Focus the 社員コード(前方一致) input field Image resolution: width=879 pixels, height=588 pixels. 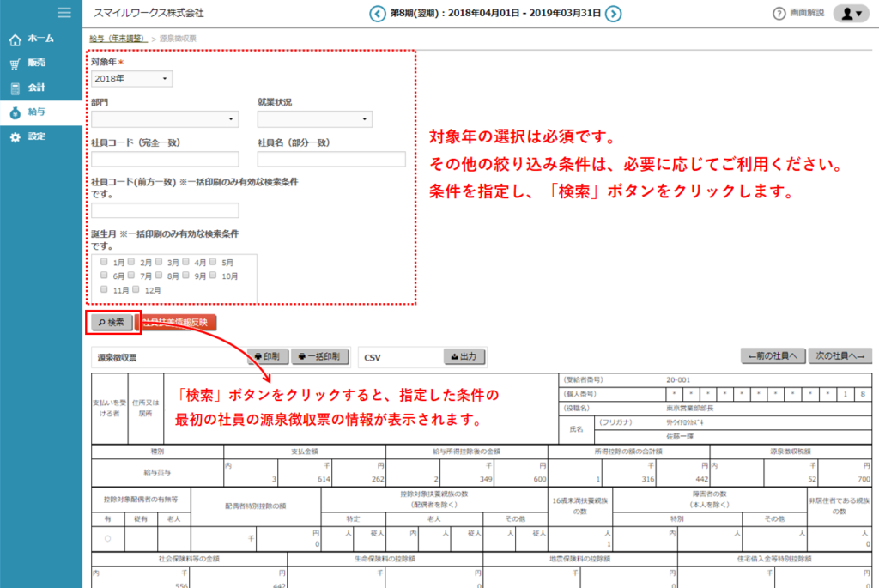[165, 210]
